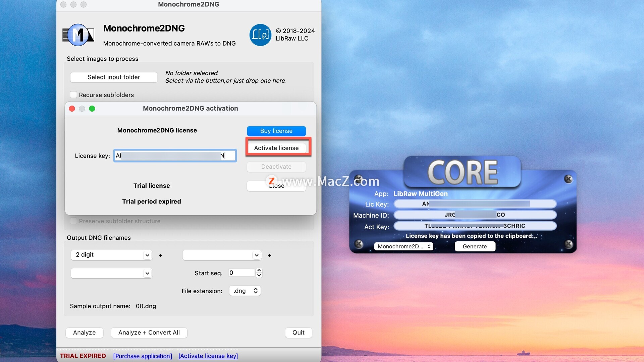Click the green zoom button of activation dialog
Image resolution: width=644 pixels, height=362 pixels.
(x=92, y=109)
